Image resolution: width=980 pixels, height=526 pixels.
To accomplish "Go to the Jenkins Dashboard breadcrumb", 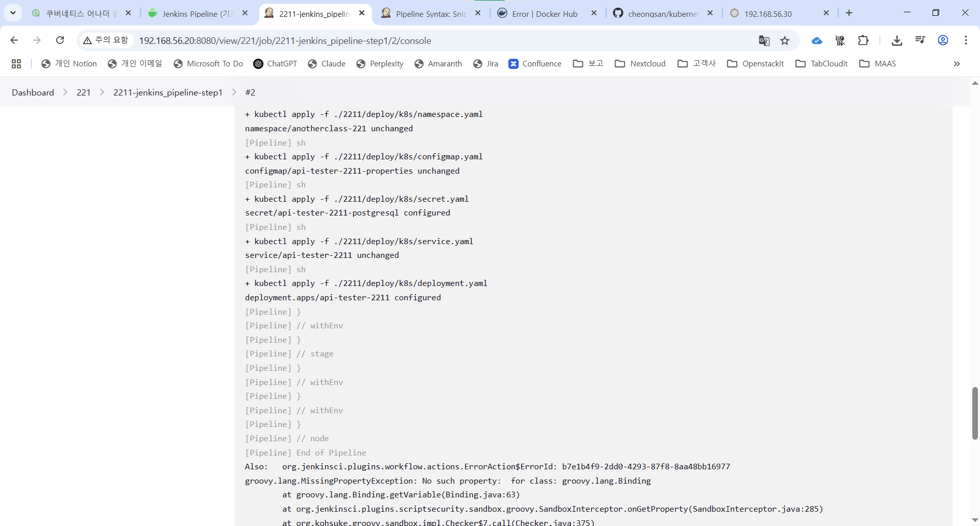I will (x=33, y=92).
